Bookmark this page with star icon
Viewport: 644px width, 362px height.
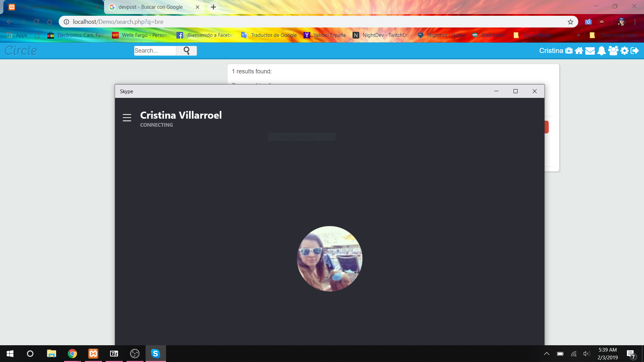click(570, 22)
